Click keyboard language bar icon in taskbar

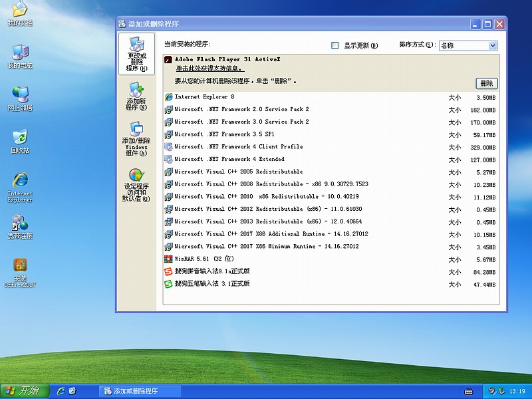click(469, 392)
